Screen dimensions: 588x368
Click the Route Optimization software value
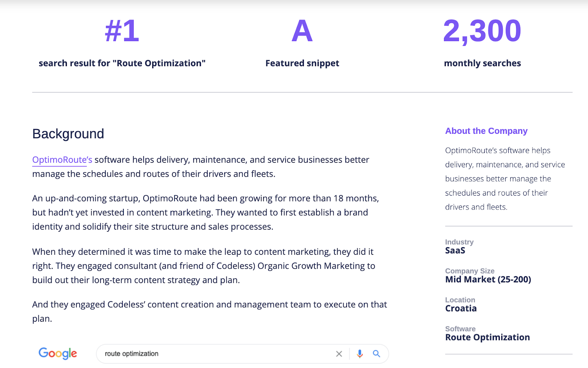[487, 337]
